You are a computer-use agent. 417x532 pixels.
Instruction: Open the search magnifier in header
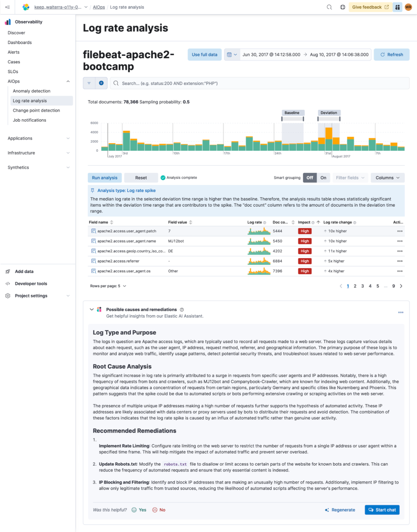click(329, 7)
